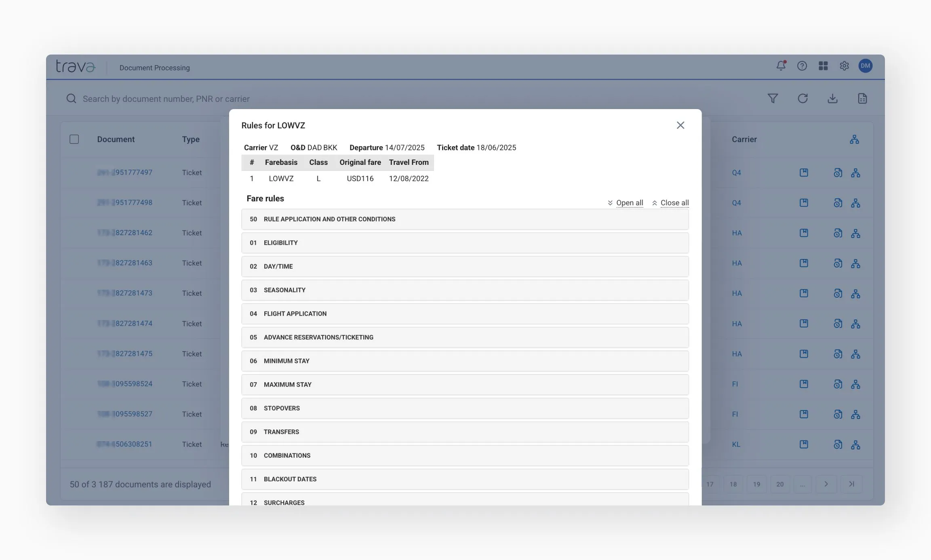
Task: Refresh the document list
Action: (803, 99)
